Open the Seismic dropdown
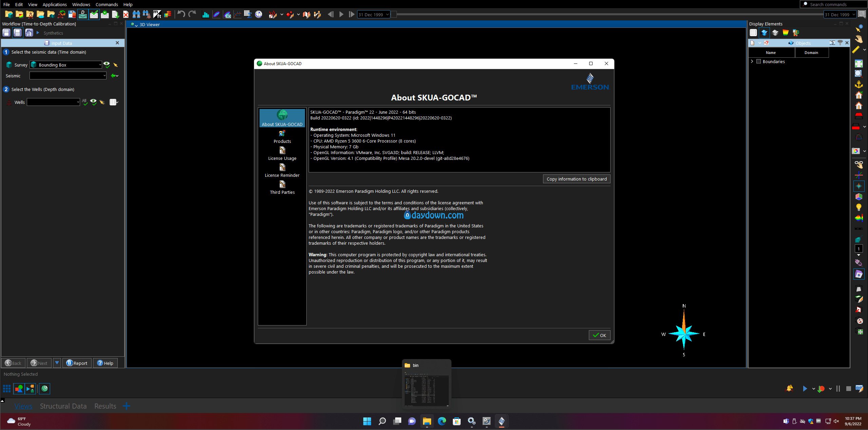The width and height of the screenshot is (868, 430). 104,76
